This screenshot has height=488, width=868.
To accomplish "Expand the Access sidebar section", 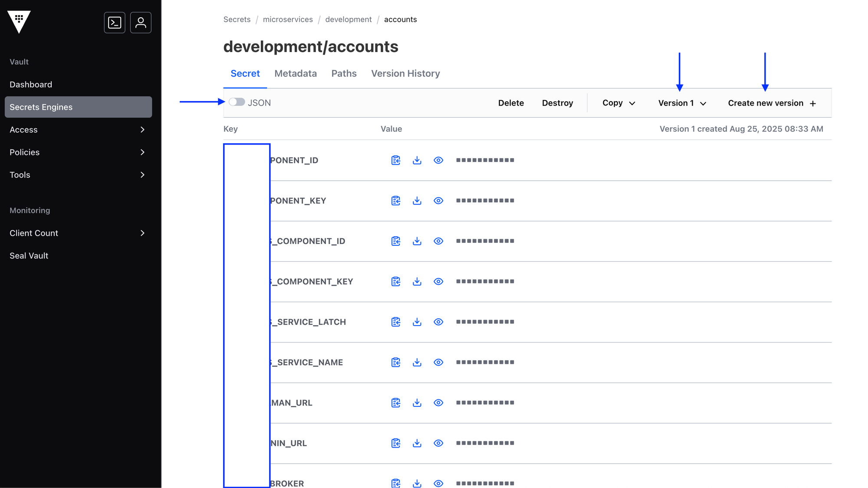I will click(x=78, y=130).
